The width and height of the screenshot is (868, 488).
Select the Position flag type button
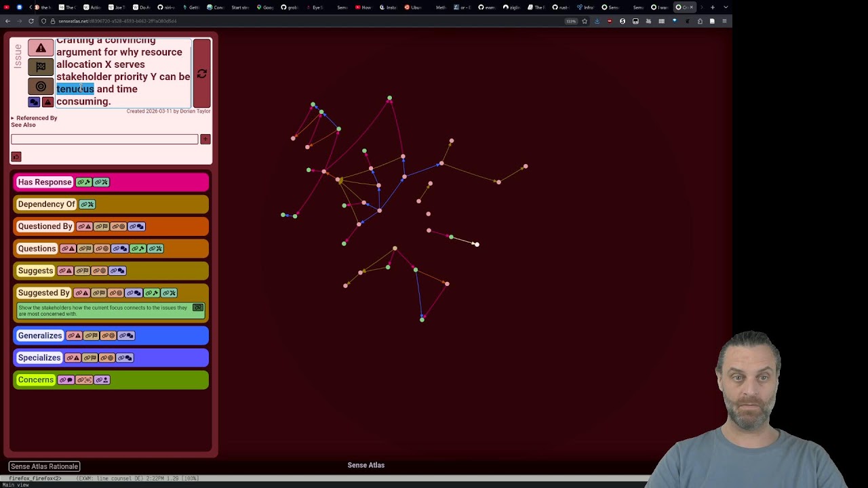pos(41,67)
